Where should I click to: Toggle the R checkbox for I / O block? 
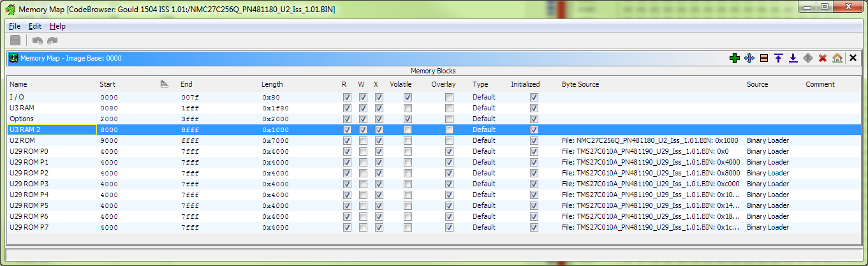tap(347, 97)
